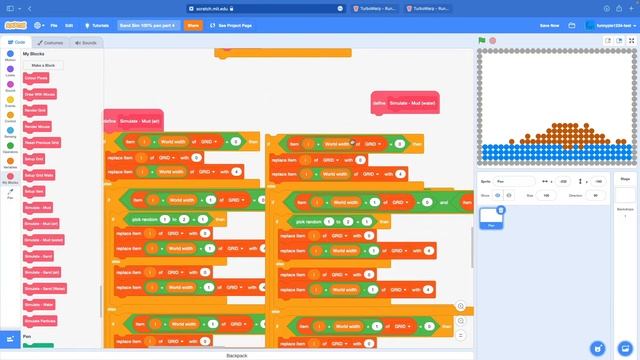Screen dimensions: 640x360
Task: Go back with browser back arrow
Action: pos(30,8)
